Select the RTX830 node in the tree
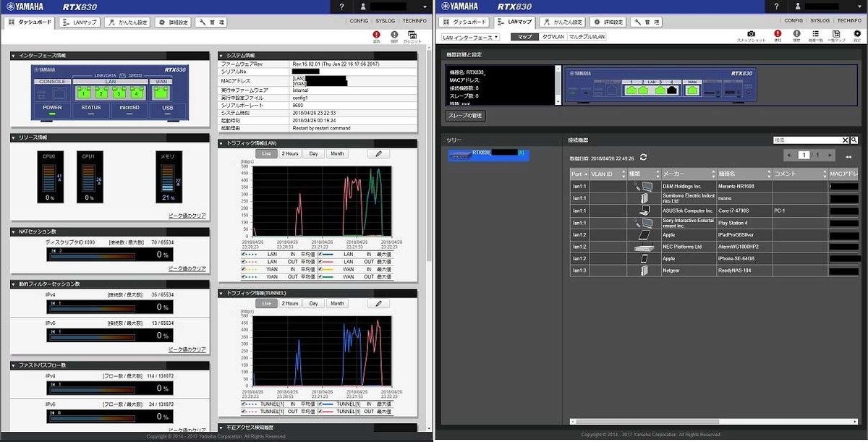The image size is (868, 442). point(488,154)
